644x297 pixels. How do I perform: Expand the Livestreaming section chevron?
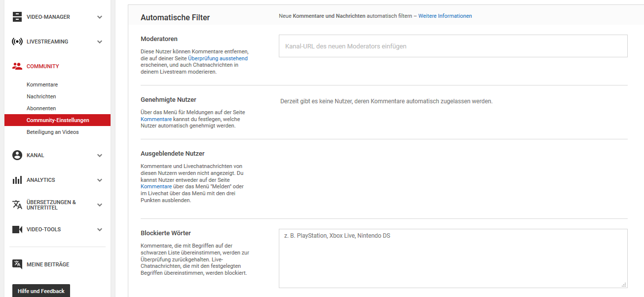(100, 42)
